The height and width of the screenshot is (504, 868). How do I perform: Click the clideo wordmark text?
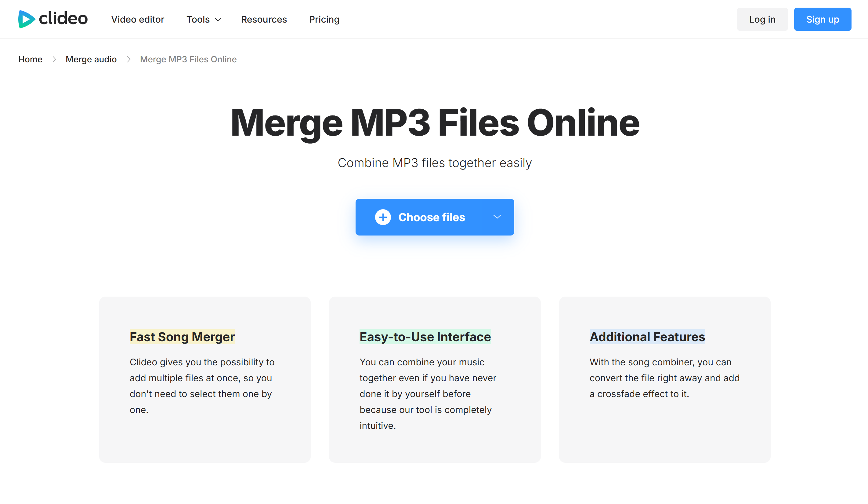63,19
